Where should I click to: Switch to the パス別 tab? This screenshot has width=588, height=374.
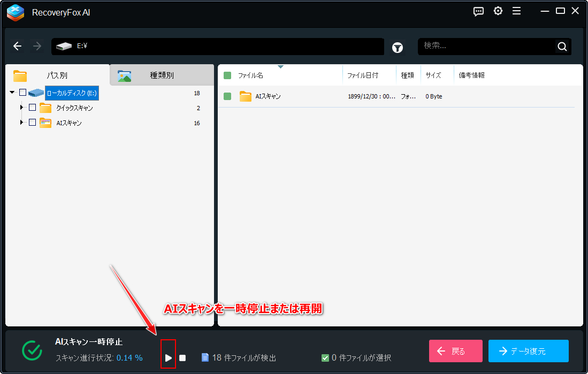57,75
